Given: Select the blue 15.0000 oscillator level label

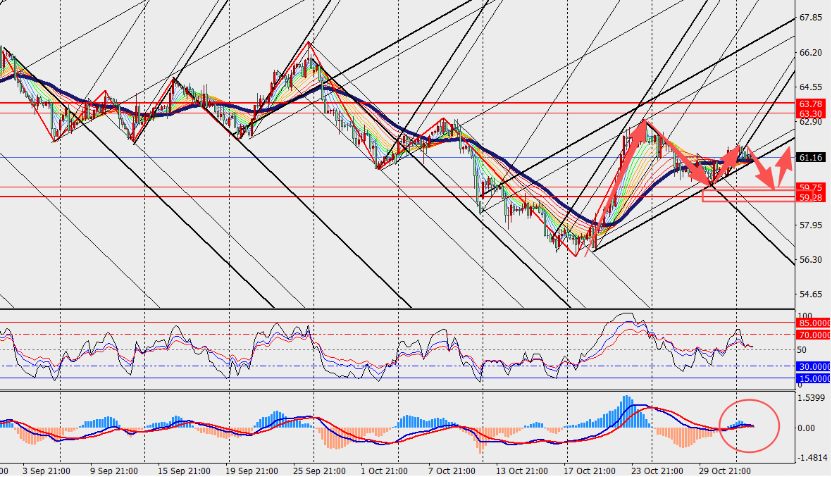Looking at the screenshot, I should point(812,379).
